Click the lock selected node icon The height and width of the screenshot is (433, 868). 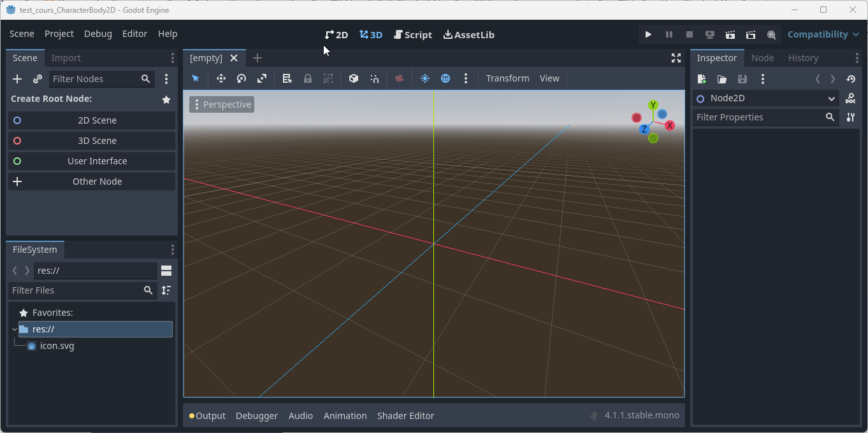point(308,78)
